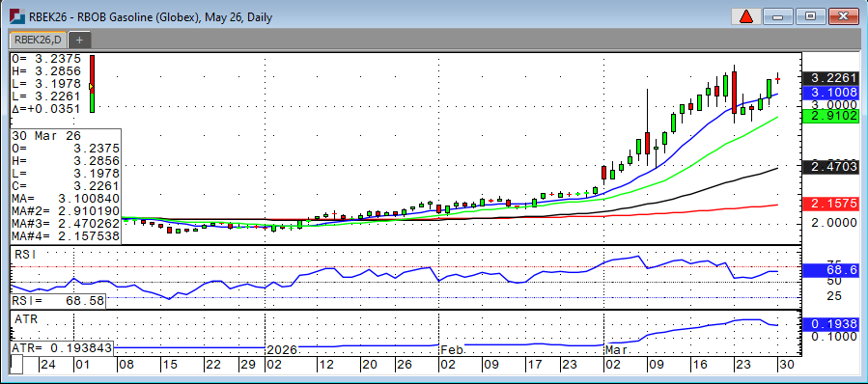Select the RBEK26,D chart tab

pyautogui.click(x=38, y=40)
